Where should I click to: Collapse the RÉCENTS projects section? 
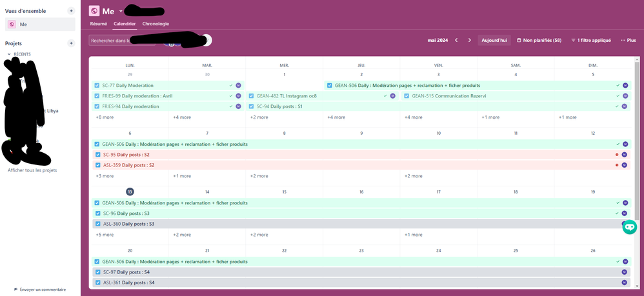[x=9, y=54]
